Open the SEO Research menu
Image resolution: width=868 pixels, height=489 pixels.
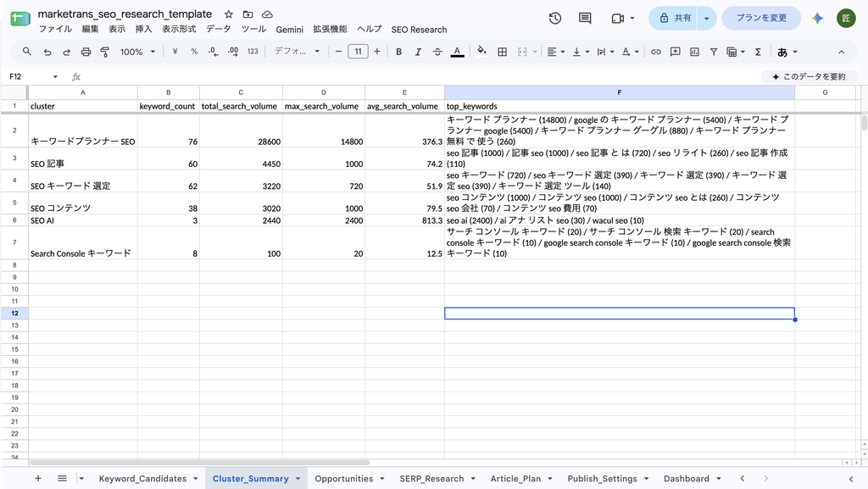[419, 30]
